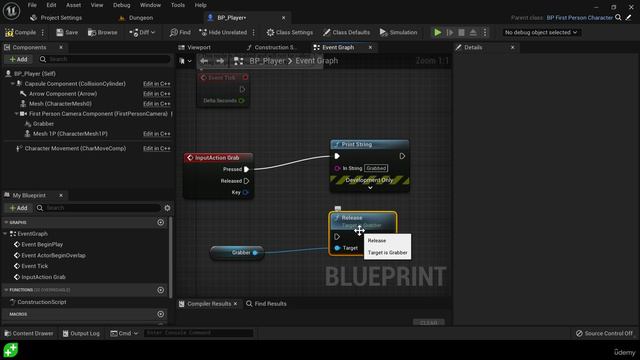640x360 pixels.
Task: Click BP_Player in the graph breadcrumb
Action: [267, 61]
